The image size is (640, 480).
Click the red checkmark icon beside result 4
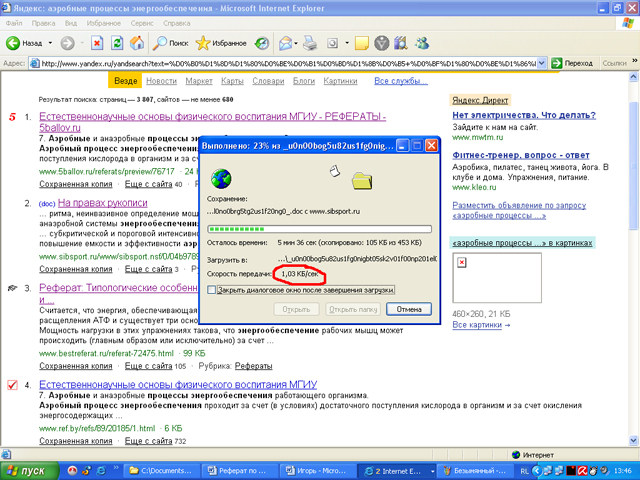click(x=13, y=384)
